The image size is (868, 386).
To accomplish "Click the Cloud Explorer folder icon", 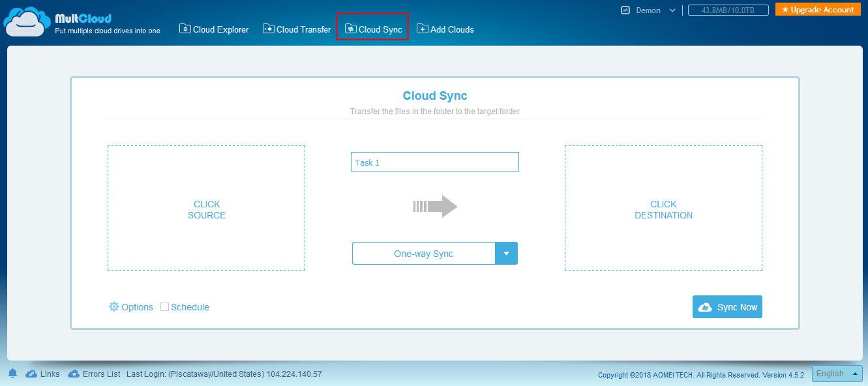I will pos(185,29).
